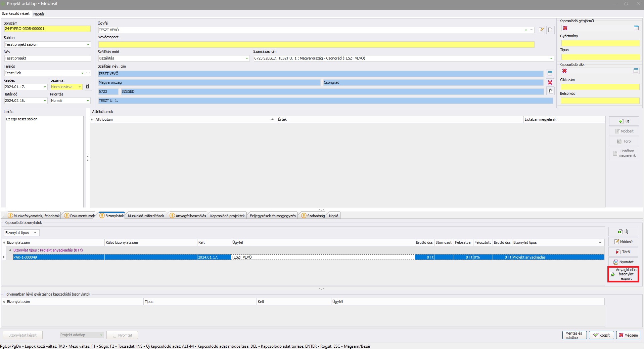Open the Kapcsolódó cikk selector window icon
The height and width of the screenshot is (349, 644).
pyautogui.click(x=636, y=71)
